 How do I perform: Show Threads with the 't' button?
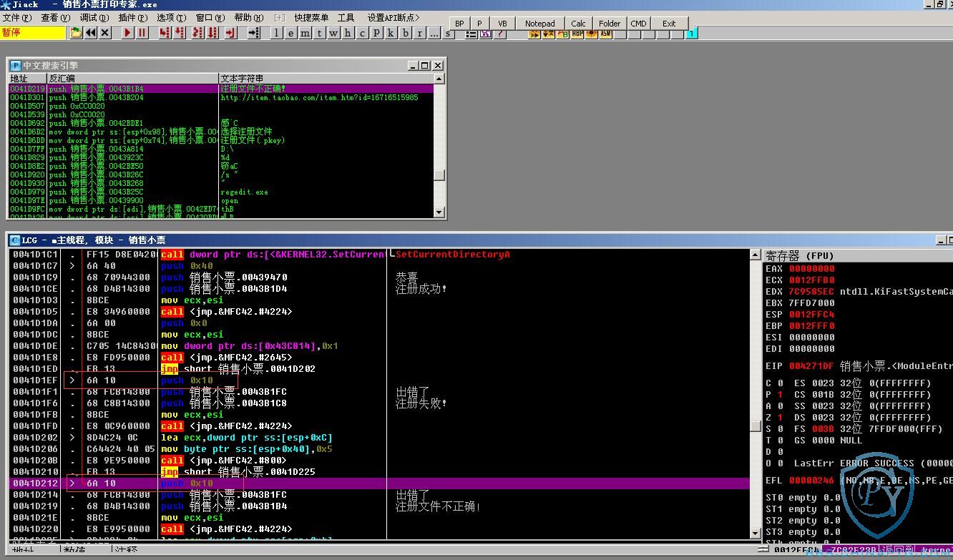tap(319, 33)
